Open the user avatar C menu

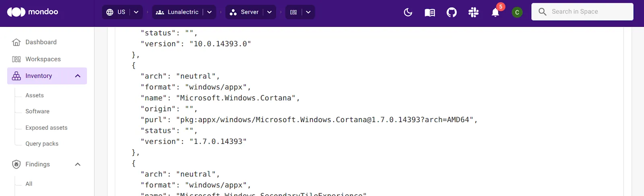tap(517, 12)
